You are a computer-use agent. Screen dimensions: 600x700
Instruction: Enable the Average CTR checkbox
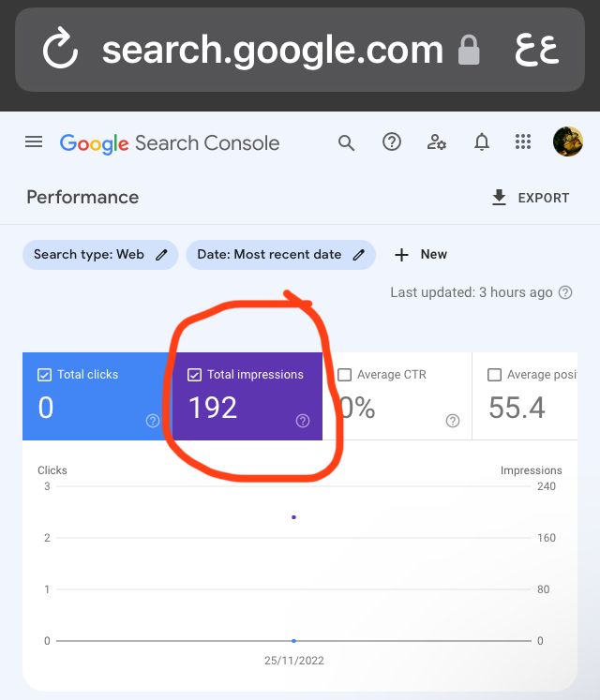344,375
